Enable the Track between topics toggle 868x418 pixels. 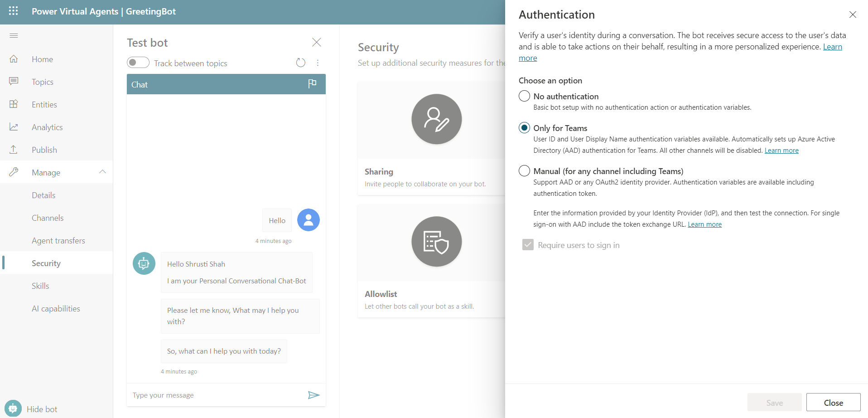coord(138,62)
